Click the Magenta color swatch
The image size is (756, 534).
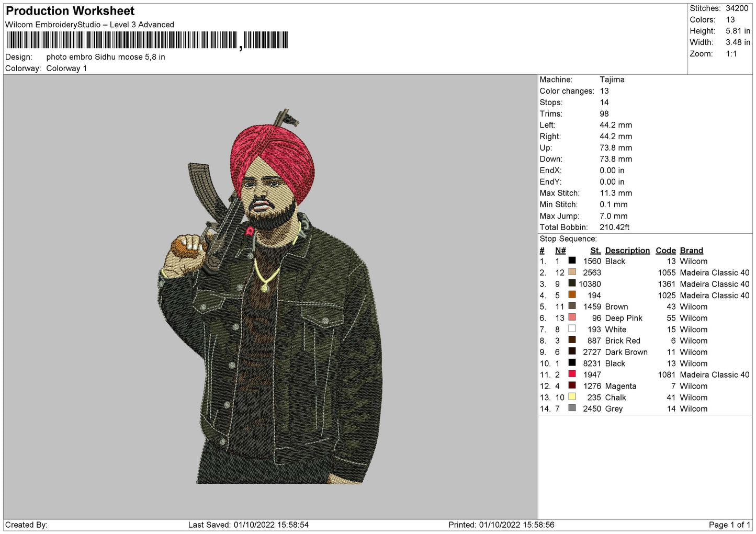572,385
